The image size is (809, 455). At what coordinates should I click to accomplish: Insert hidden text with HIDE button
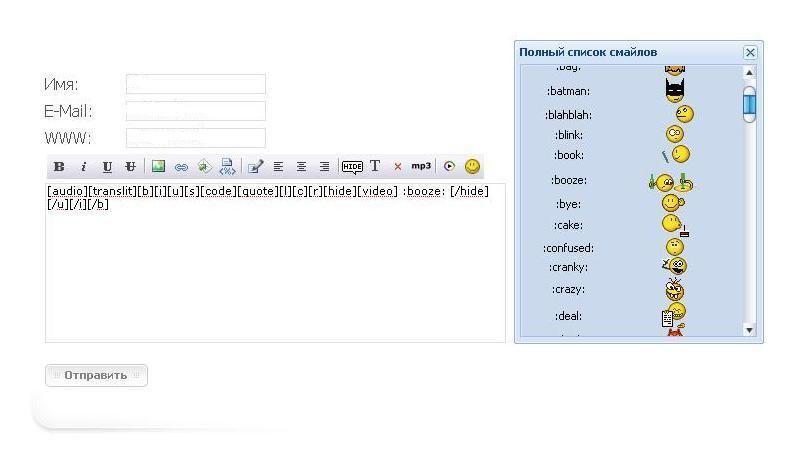(x=352, y=167)
